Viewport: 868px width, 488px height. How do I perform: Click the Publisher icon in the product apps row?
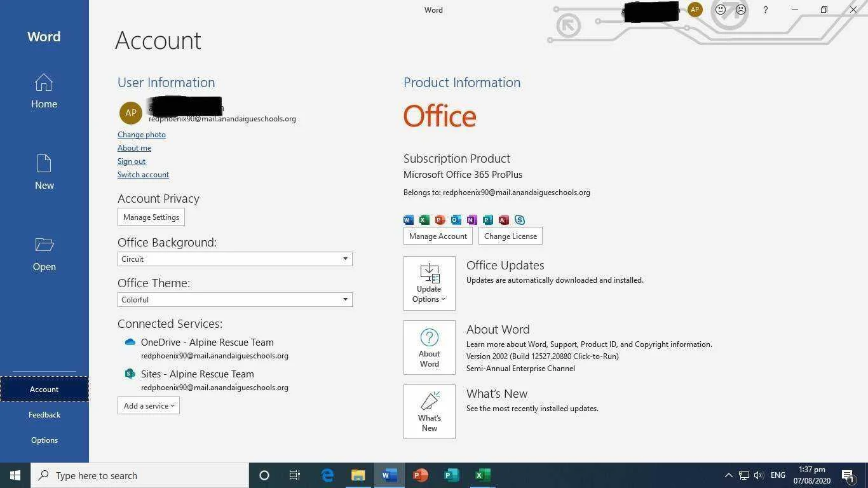[488, 220]
